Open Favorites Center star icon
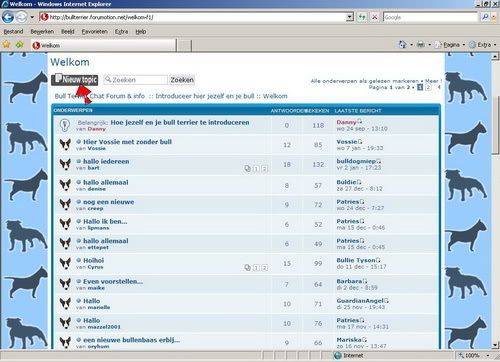 (6, 44)
